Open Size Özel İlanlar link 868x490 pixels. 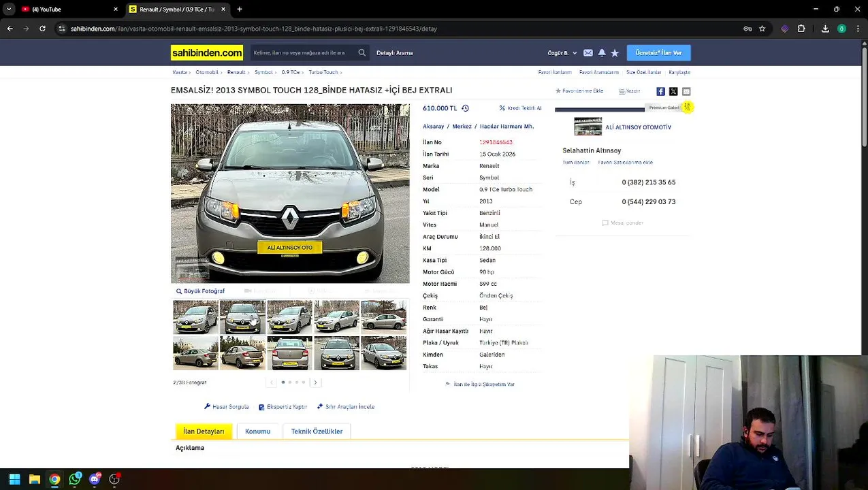[x=643, y=72]
